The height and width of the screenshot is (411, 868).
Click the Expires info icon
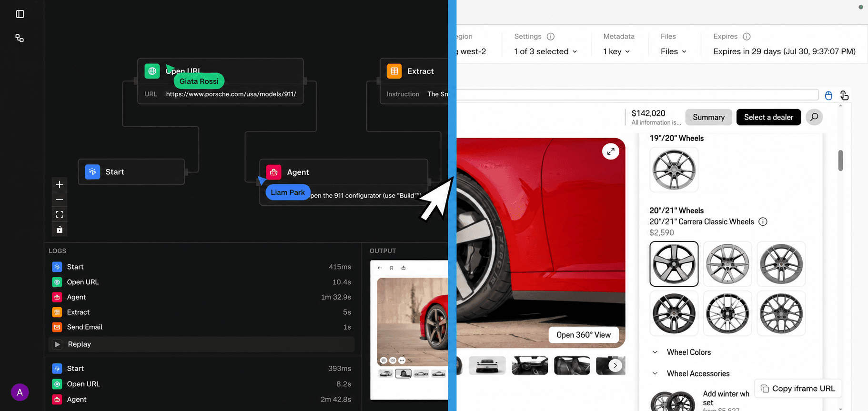pyautogui.click(x=747, y=36)
